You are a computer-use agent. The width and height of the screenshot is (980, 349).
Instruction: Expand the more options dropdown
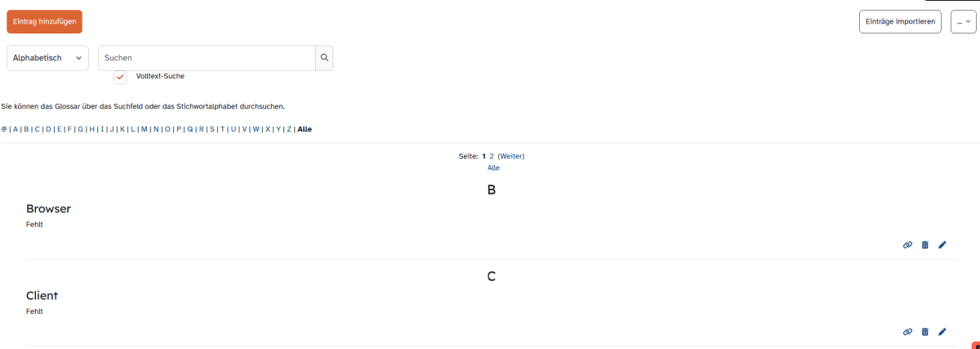click(x=964, y=21)
